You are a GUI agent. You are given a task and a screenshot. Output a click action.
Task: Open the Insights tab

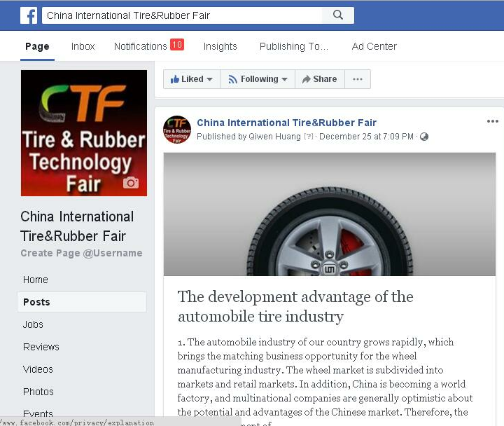220,46
